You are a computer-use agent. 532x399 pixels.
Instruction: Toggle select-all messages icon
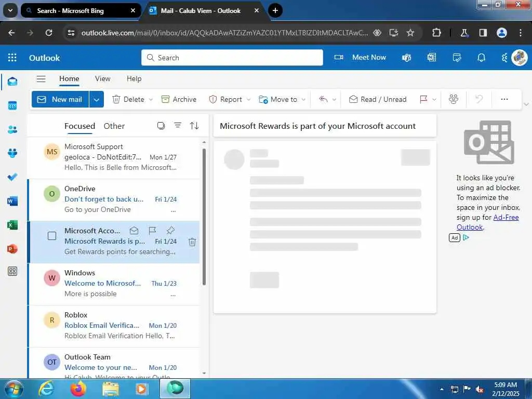[161, 126]
